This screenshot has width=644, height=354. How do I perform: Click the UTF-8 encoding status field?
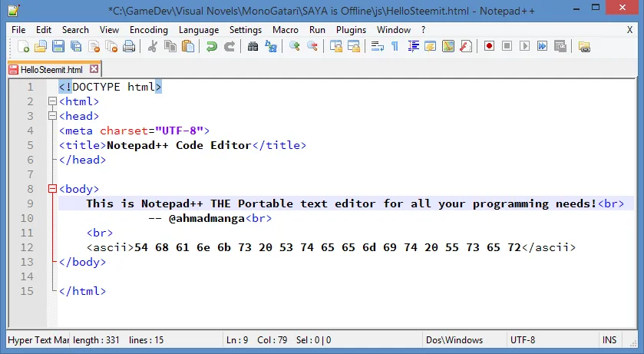tap(523, 340)
